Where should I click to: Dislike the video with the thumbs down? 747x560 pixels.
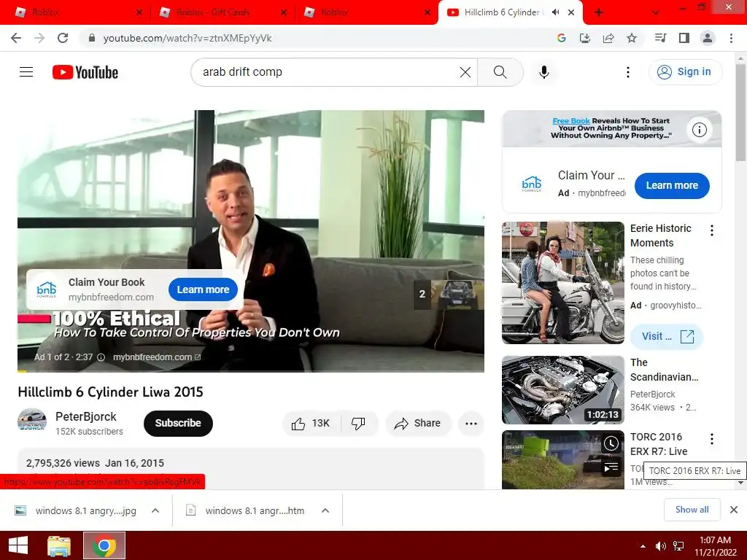click(x=358, y=424)
